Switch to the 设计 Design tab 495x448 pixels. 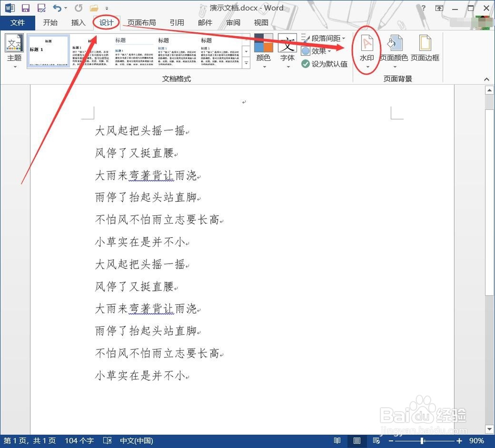click(x=106, y=22)
